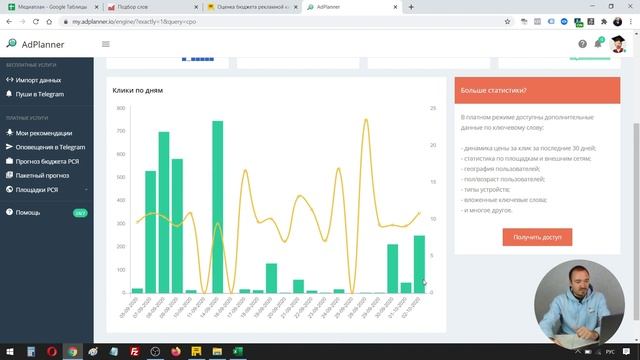Go back with browser back arrow
The width and height of the screenshot is (640, 360).
click(x=9, y=22)
